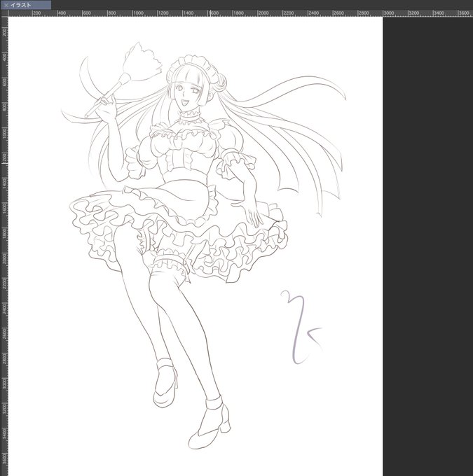The image size is (473, 476).
Task: Close the イラスト document tab
Action: (6, 5)
